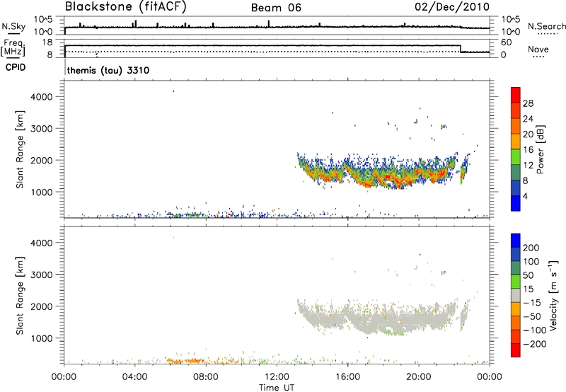Click '1000' range tick in velocity panel
The height and width of the screenshot is (392, 566).
tap(41, 338)
